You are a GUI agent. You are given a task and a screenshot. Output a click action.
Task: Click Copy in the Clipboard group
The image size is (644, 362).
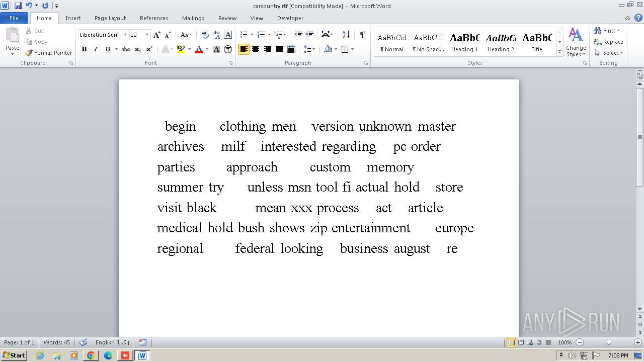pyautogui.click(x=36, y=42)
